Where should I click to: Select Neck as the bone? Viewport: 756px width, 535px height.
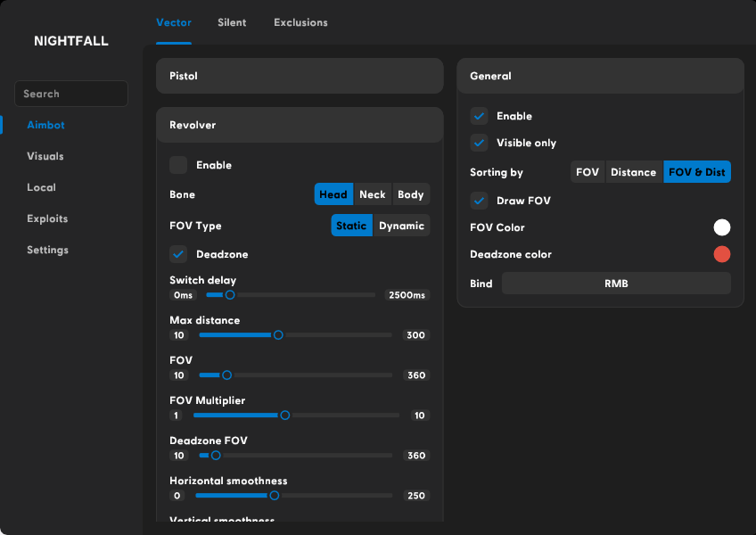[x=373, y=194]
